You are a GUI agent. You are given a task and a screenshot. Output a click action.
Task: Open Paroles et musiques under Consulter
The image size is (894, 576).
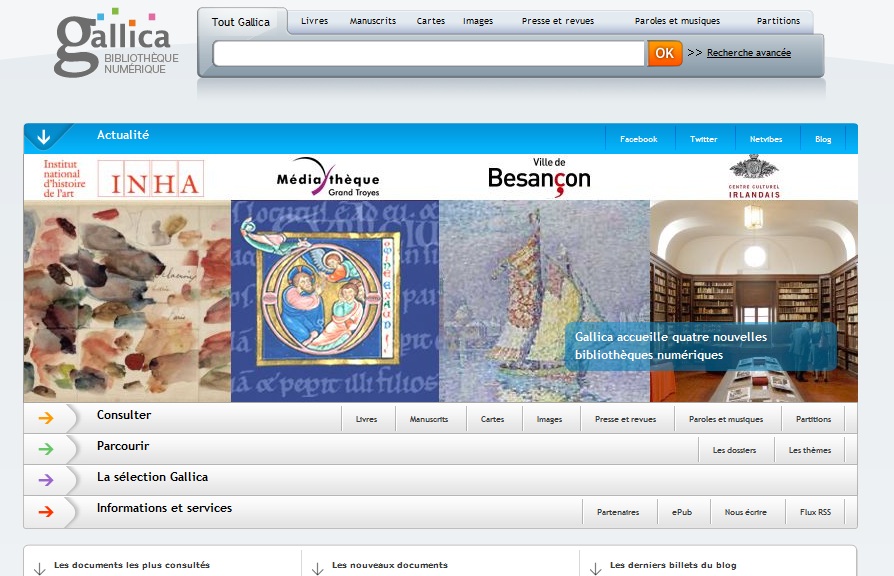(726, 419)
